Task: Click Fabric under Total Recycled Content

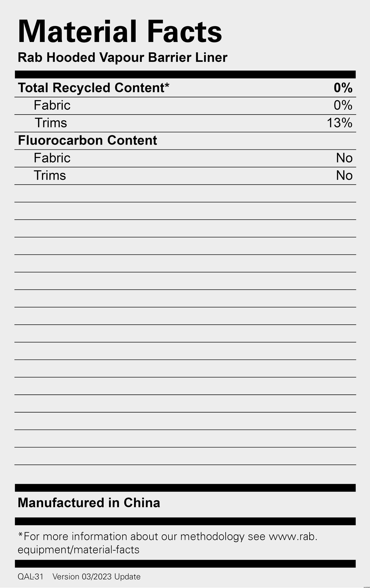Action: pyautogui.click(x=52, y=105)
